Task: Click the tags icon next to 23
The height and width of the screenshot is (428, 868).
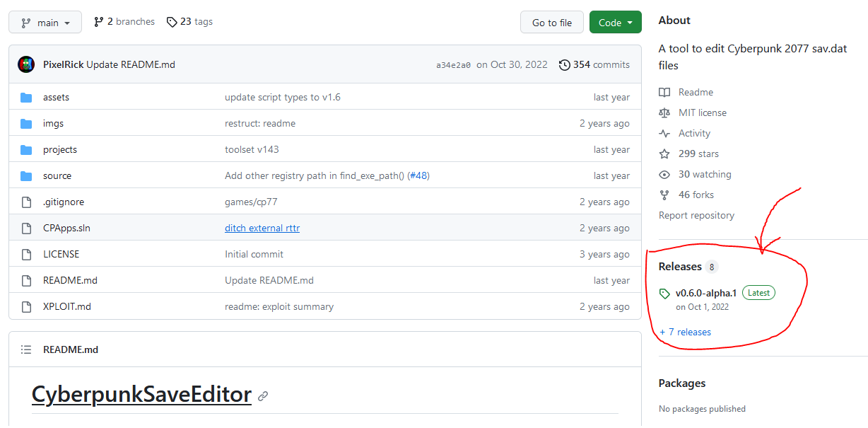Action: click(x=172, y=22)
